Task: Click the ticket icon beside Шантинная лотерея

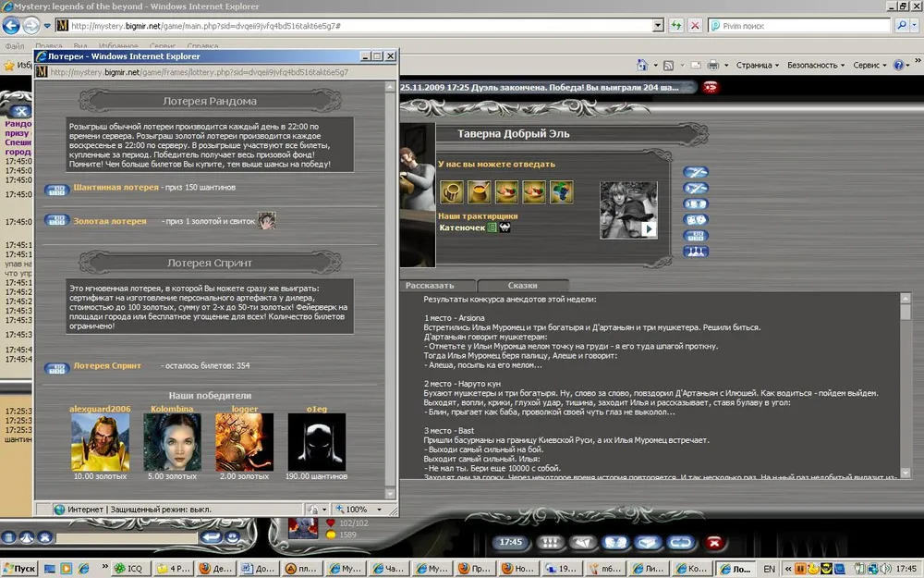Action: click(56, 190)
